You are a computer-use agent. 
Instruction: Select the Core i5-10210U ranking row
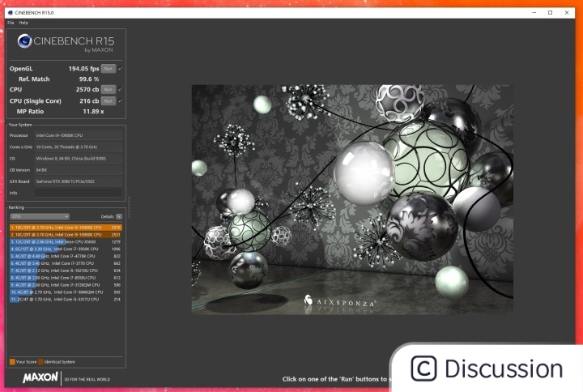(66, 271)
